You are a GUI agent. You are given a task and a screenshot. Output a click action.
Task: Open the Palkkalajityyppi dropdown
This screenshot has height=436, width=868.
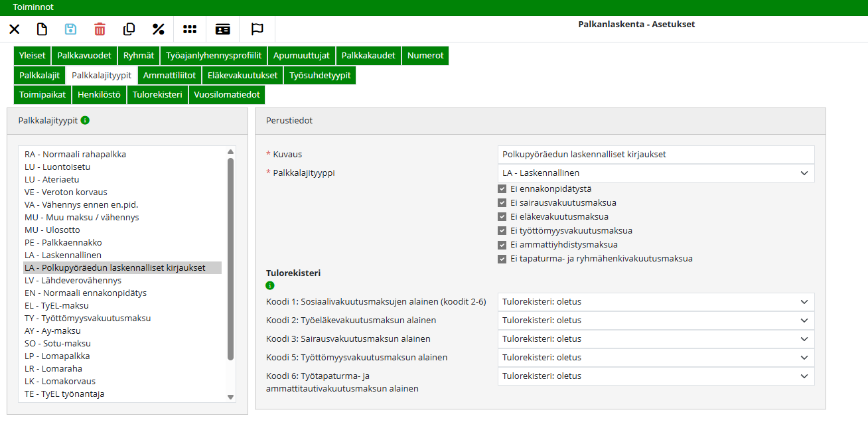pyautogui.click(x=656, y=173)
